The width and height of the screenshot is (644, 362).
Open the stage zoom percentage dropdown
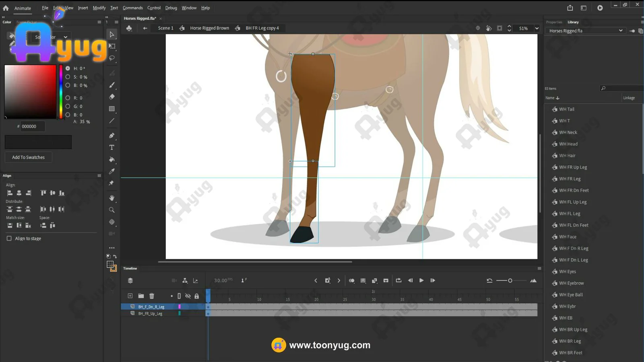pos(537,28)
